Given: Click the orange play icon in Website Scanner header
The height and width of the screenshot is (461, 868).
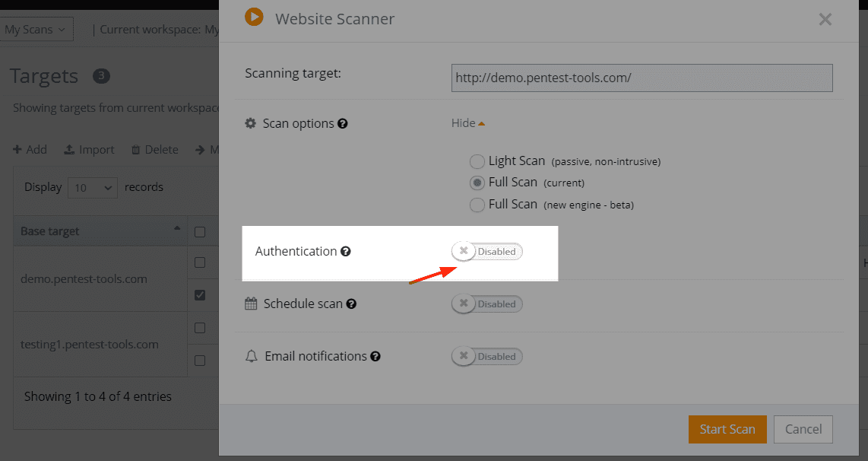Looking at the screenshot, I should point(255,18).
